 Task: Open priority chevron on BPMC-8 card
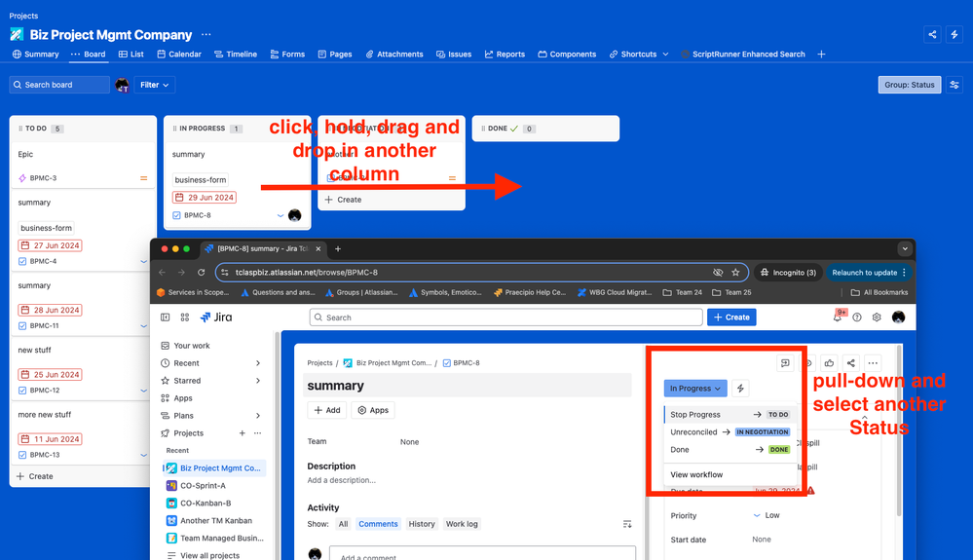[280, 215]
